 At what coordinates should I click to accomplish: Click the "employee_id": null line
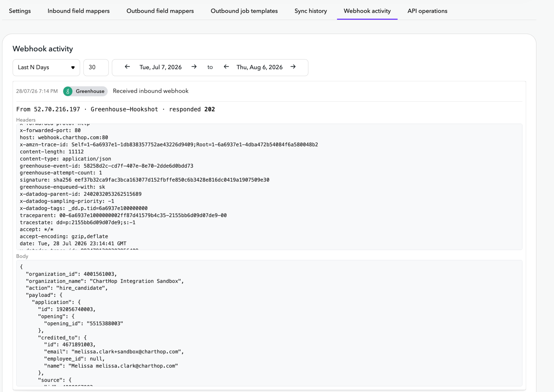(x=74, y=358)
